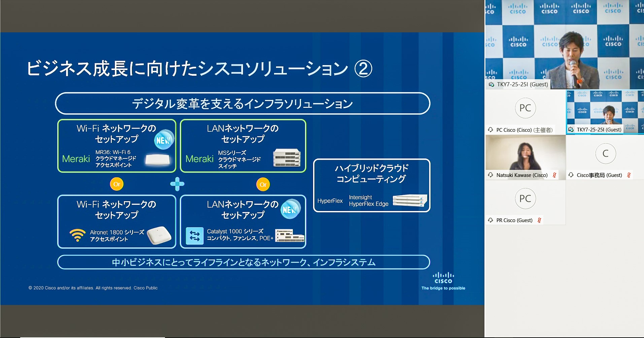Click the PC avatar of PC Cisco host
Image resolution: width=644 pixels, height=338 pixels.
(525, 108)
